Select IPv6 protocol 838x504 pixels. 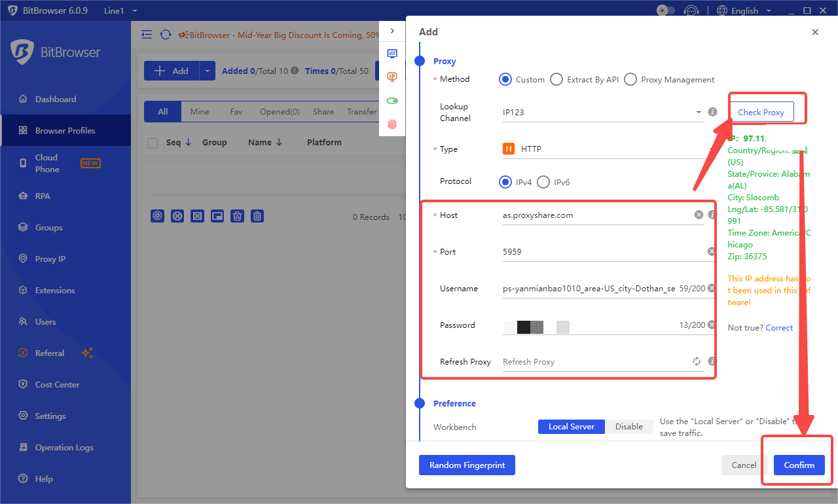(543, 182)
